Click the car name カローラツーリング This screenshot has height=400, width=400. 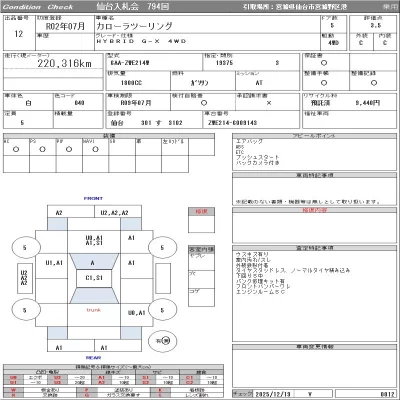(135, 26)
